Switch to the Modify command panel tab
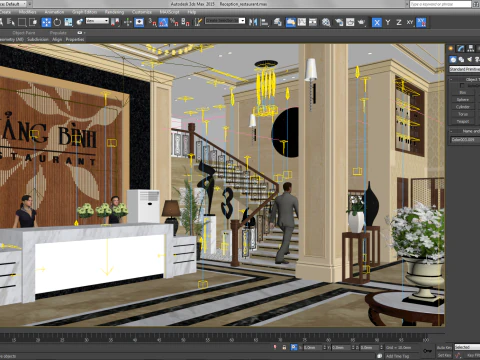This screenshot has width=480, height=360. pyautogui.click(x=461, y=49)
